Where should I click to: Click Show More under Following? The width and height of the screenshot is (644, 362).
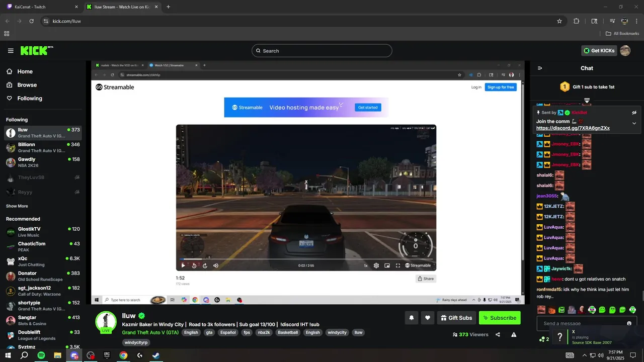pyautogui.click(x=17, y=206)
